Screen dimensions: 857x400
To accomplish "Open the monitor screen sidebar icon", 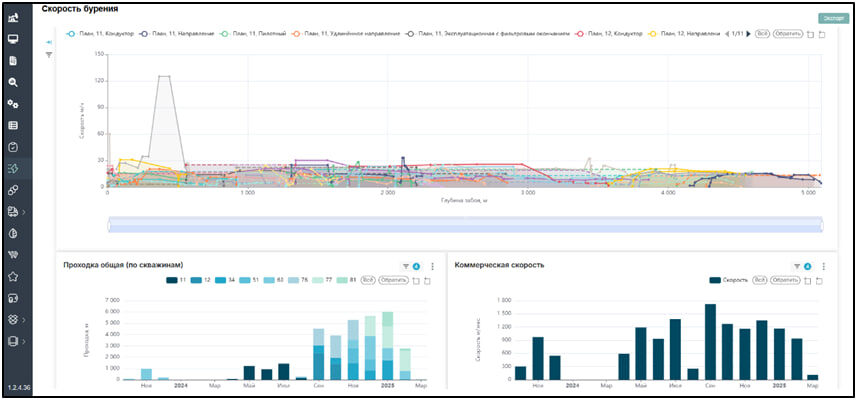I will [14, 39].
